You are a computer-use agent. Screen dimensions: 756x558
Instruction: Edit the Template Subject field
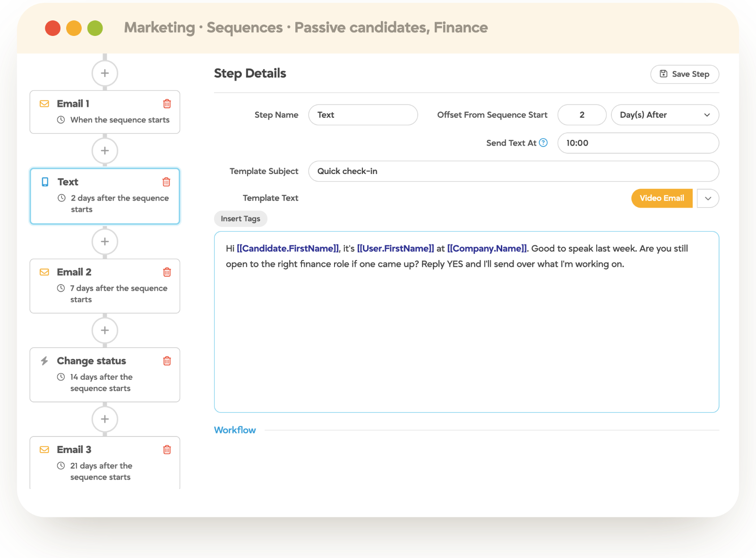pos(514,171)
